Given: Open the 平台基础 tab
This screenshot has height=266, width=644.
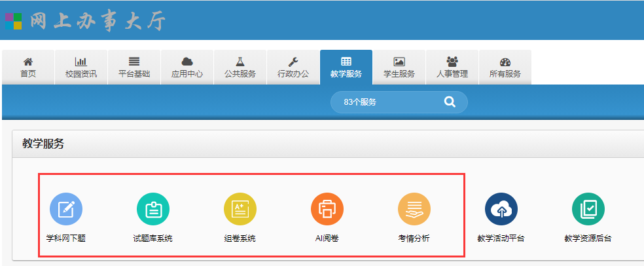Looking at the screenshot, I should pyautogui.click(x=134, y=67).
